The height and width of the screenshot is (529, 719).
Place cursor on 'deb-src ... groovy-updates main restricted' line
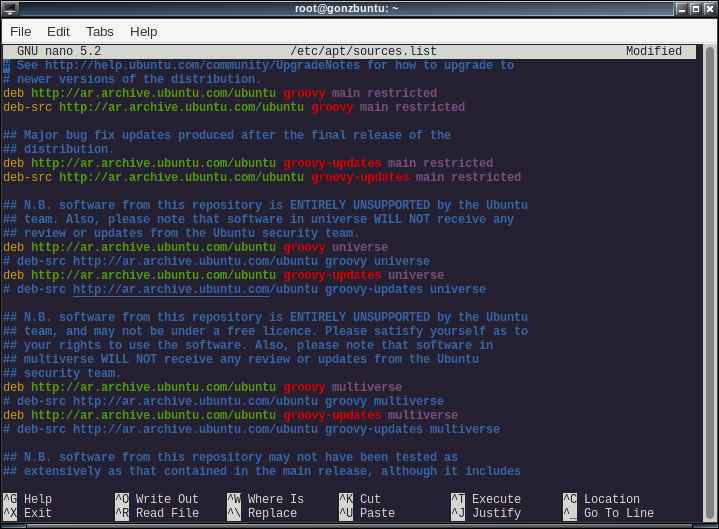click(262, 177)
